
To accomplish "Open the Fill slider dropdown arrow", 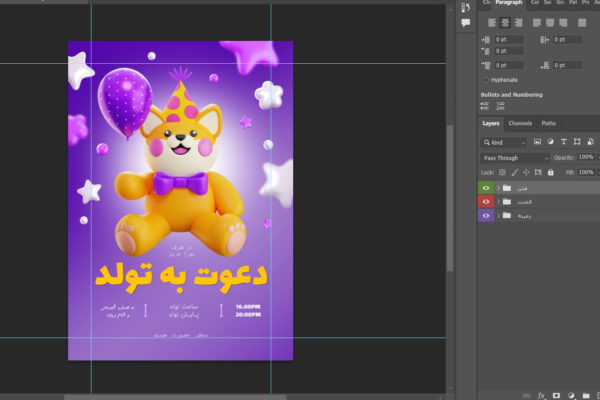I will coord(598,172).
